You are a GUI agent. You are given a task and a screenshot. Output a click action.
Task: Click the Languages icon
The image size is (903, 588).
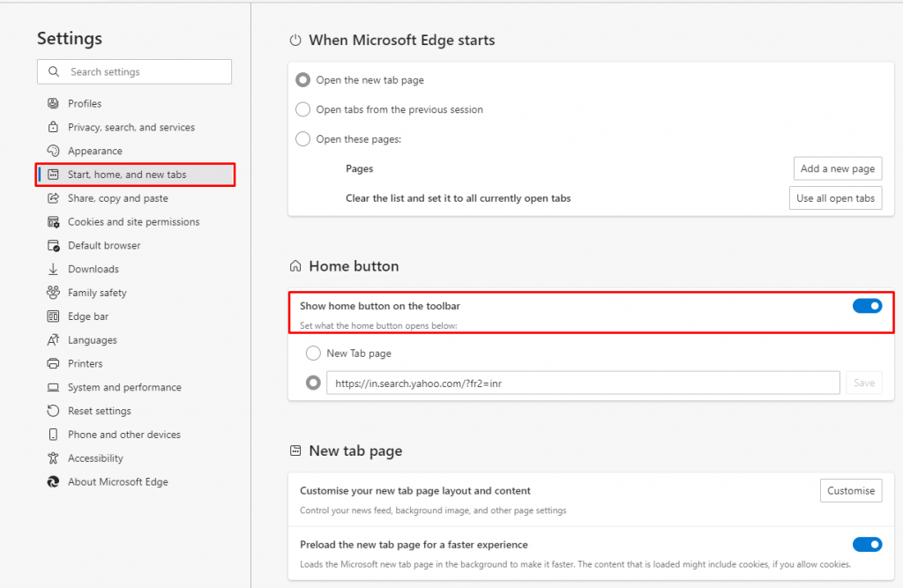pos(53,339)
